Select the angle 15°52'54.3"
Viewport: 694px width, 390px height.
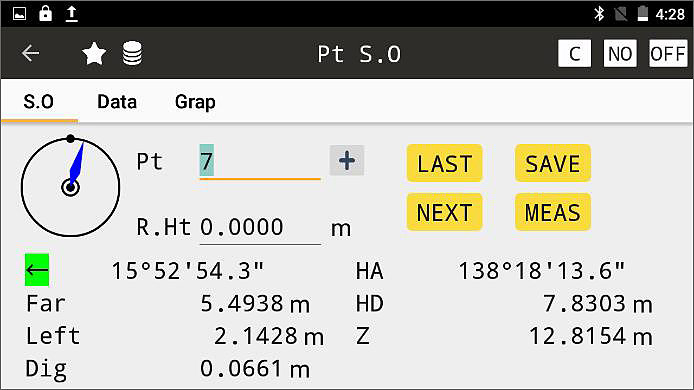click(x=187, y=270)
